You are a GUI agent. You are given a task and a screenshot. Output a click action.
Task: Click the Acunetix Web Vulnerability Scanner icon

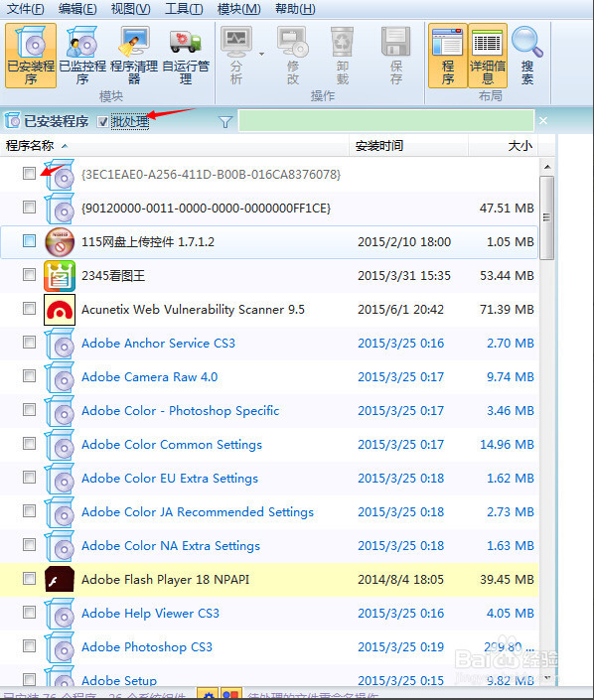click(x=60, y=310)
